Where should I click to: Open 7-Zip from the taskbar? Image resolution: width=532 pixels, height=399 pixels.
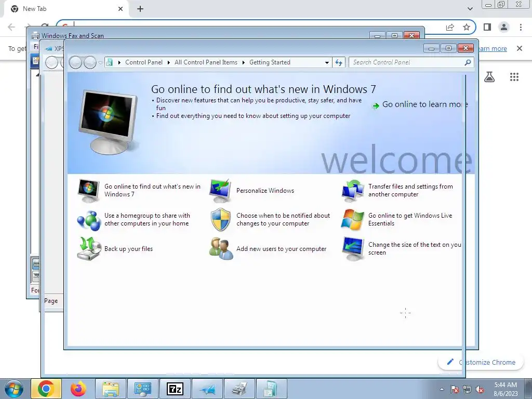point(175,389)
